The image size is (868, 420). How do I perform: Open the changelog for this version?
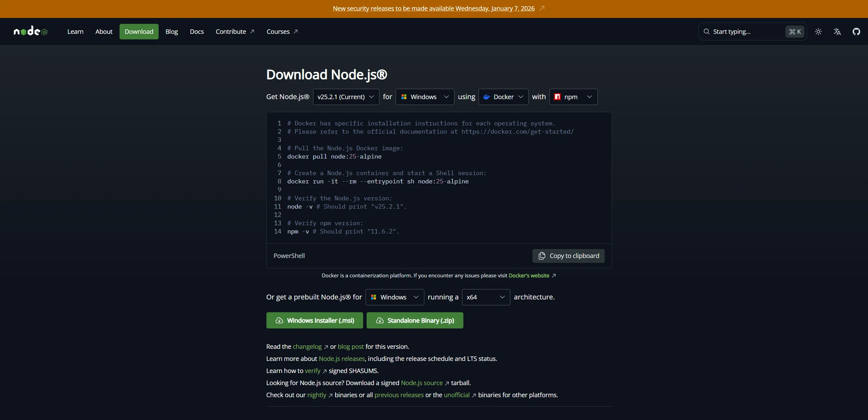(x=307, y=346)
